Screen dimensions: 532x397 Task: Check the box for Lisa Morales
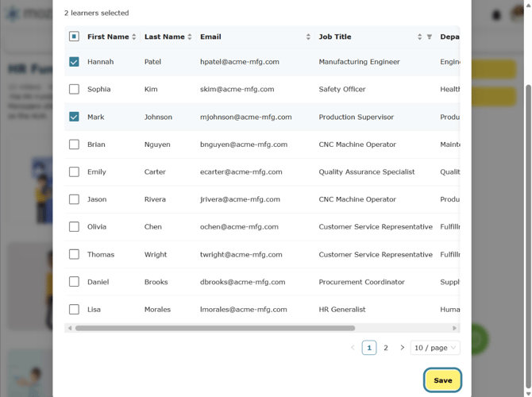pyautogui.click(x=74, y=309)
